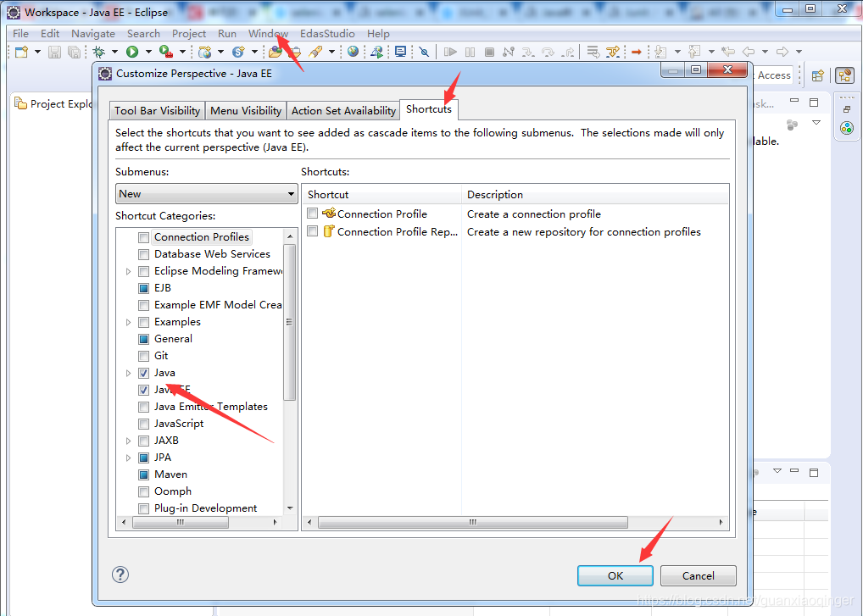
Task: Expand the JAXB tree node
Action: click(x=128, y=441)
